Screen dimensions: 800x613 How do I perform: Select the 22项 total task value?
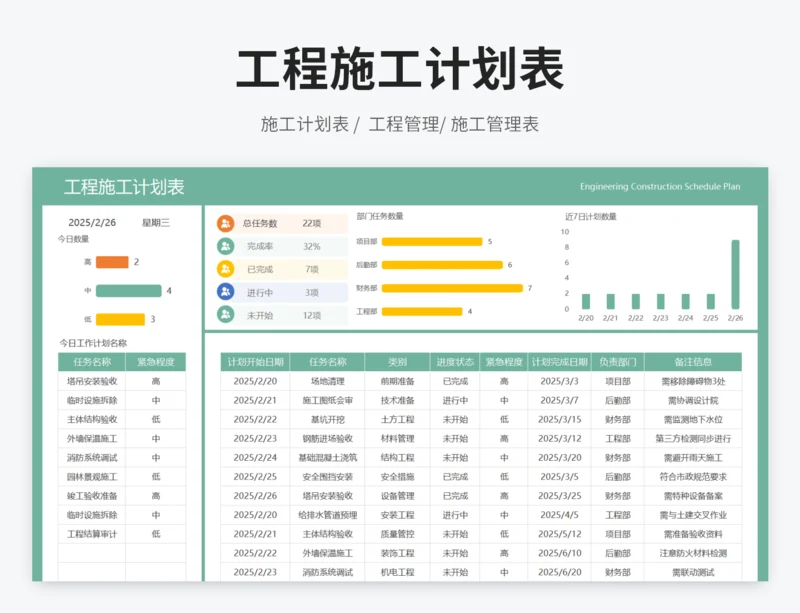pos(312,224)
